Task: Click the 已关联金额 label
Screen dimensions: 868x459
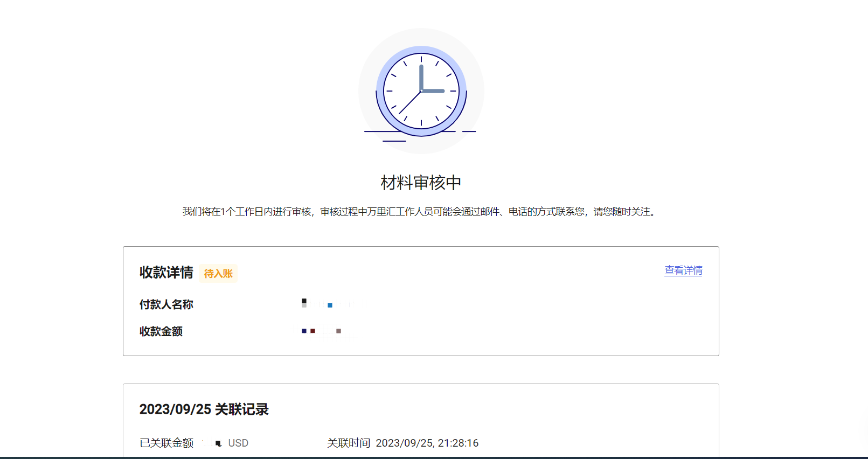Action: click(166, 443)
